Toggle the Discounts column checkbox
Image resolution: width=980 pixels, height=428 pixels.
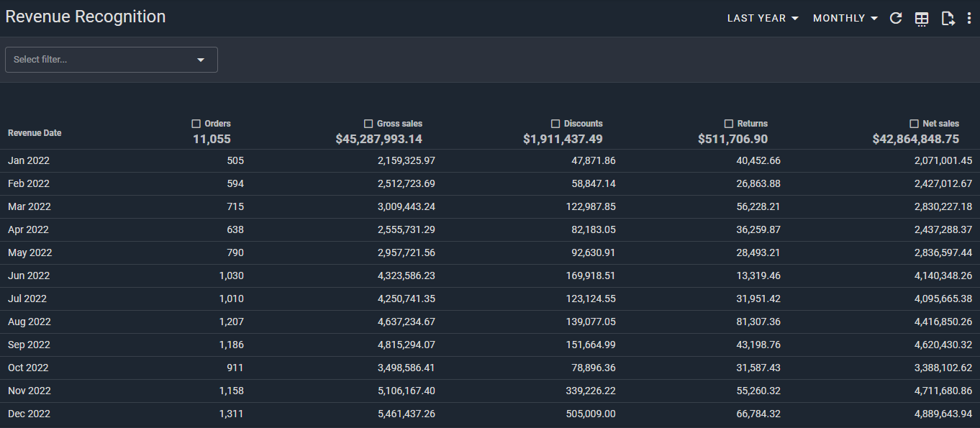coord(555,124)
